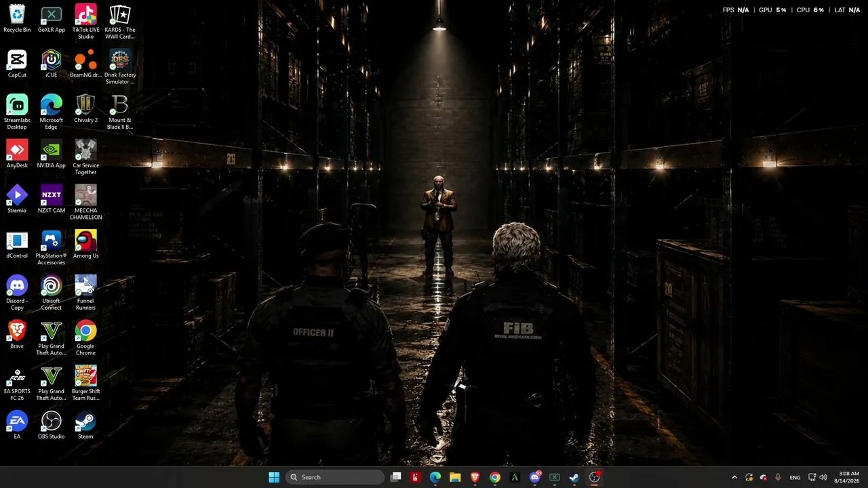Select the Car Service Together icon

[x=85, y=157]
